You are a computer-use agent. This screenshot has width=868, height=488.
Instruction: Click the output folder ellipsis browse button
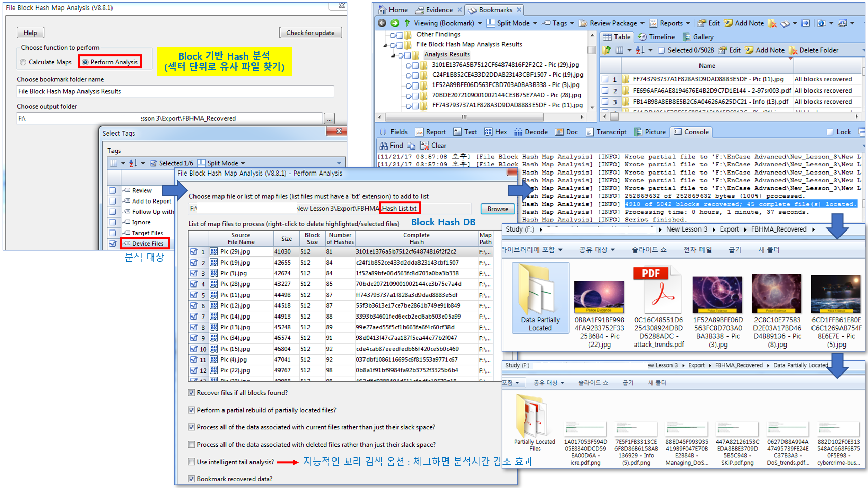329,119
